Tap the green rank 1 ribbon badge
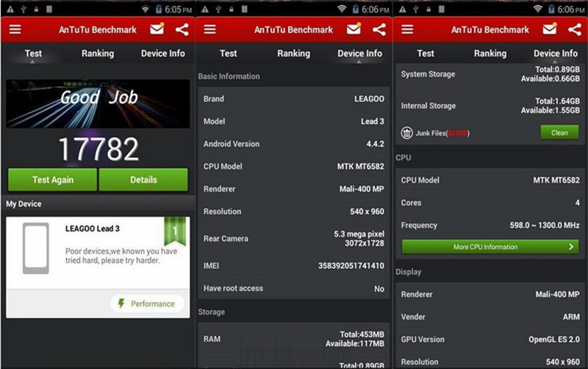588x369 pixels. coord(175,232)
